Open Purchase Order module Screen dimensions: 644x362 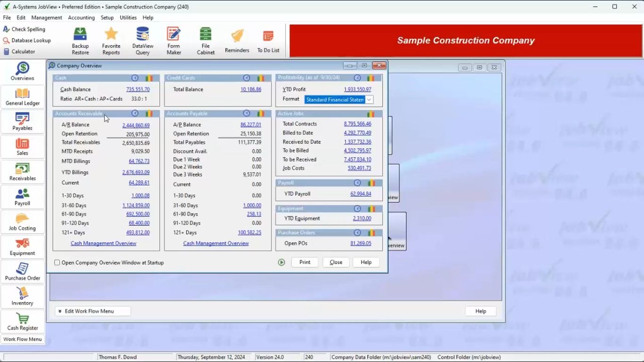tap(23, 271)
